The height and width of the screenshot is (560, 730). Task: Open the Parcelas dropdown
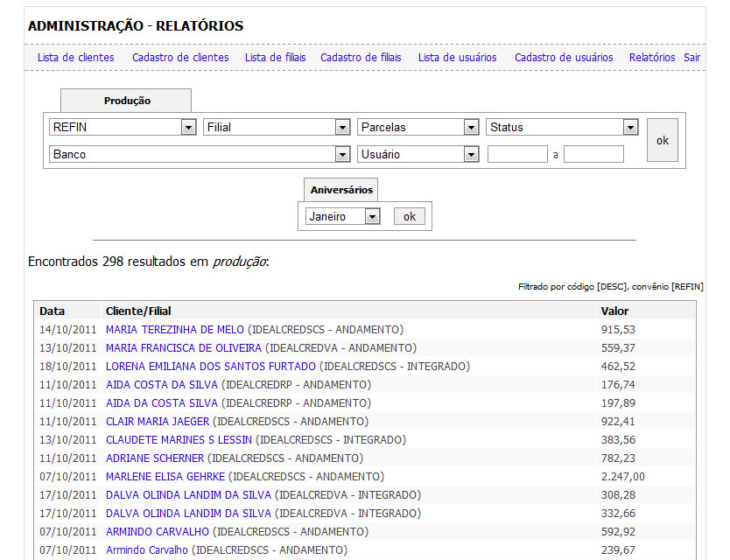pos(418,128)
